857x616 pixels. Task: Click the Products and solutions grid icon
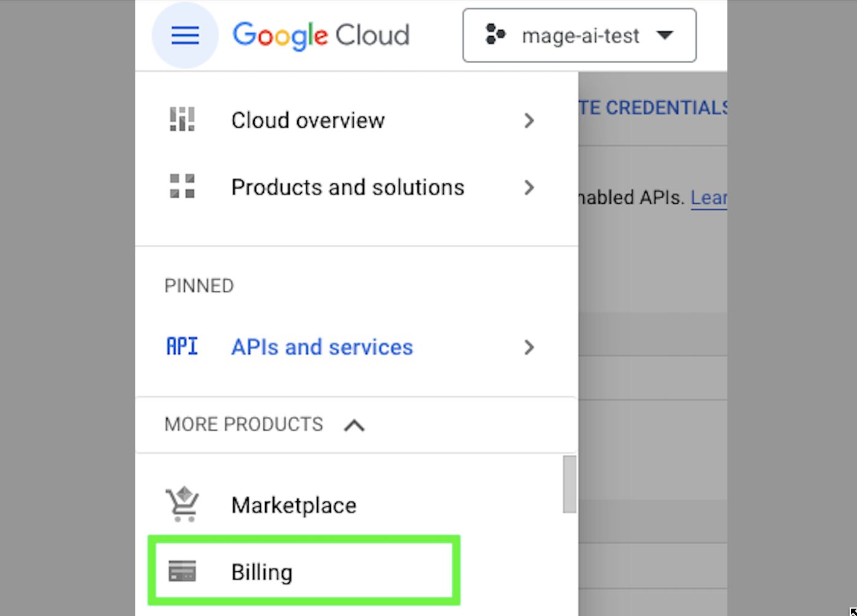pos(182,187)
